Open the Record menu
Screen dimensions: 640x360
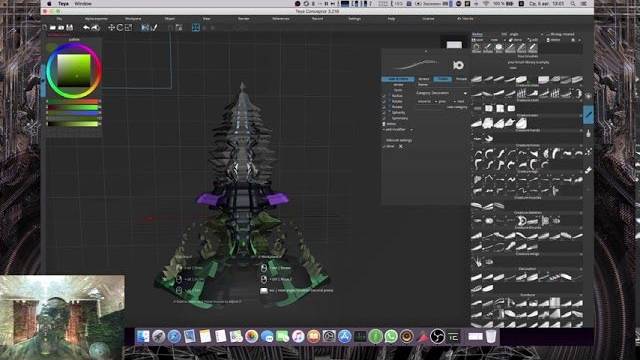click(318, 19)
